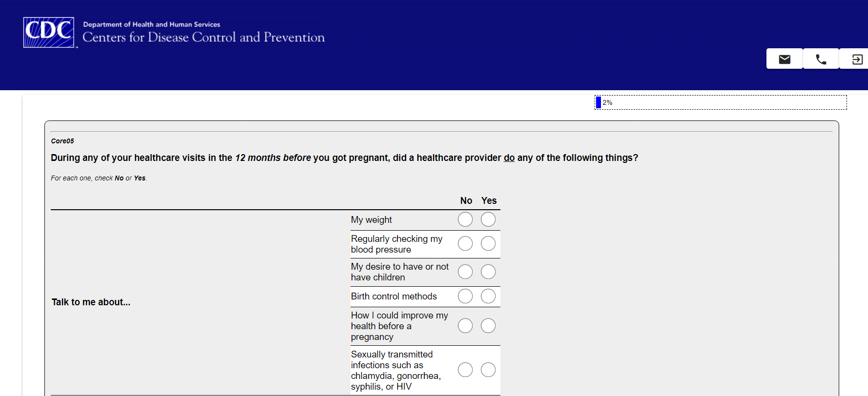Click the phone contact icon
Screen dimensions: 868x396
pos(821,59)
